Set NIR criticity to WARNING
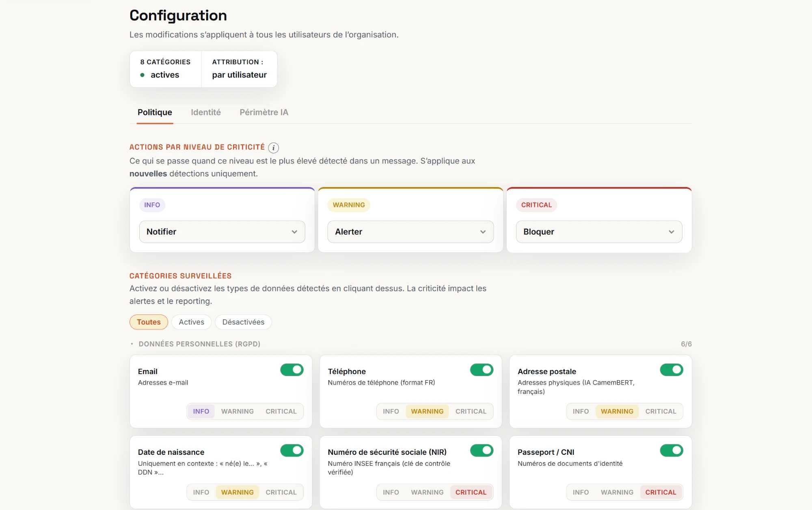Image resolution: width=812 pixels, height=510 pixels. (x=427, y=492)
